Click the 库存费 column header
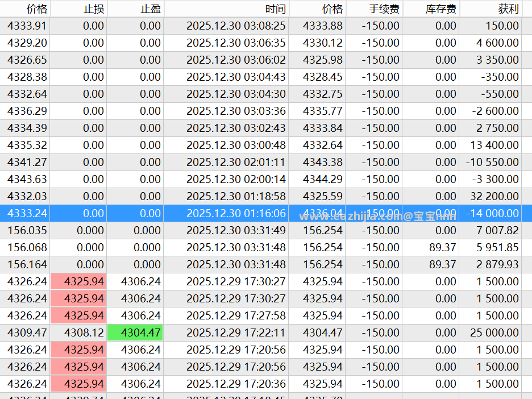Image resolution: width=532 pixels, height=399 pixels. coord(431,9)
